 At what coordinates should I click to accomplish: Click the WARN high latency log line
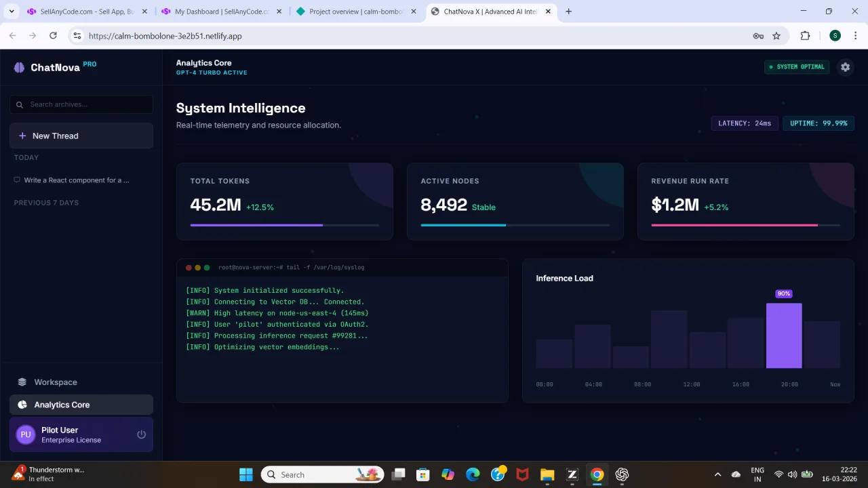[x=277, y=313]
